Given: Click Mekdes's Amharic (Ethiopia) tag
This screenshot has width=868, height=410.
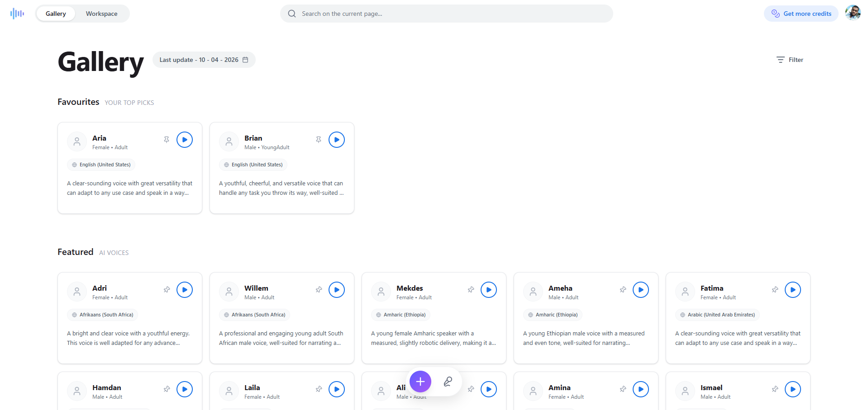Looking at the screenshot, I should (x=401, y=315).
